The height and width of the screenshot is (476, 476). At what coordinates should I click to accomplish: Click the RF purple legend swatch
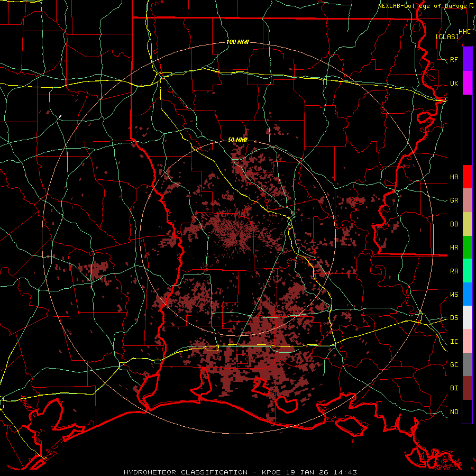467,59
